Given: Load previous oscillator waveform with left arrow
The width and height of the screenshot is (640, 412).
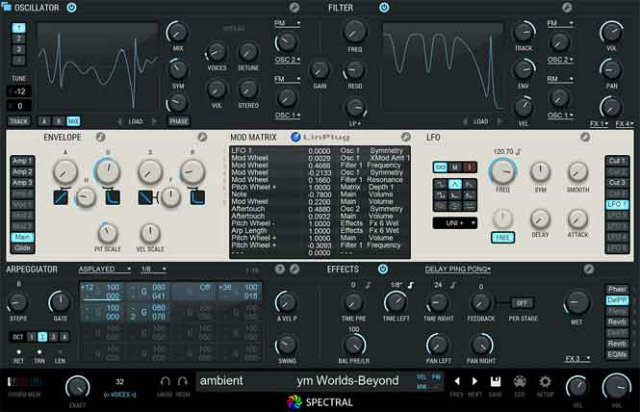Looking at the screenshot, I should pos(120,121).
